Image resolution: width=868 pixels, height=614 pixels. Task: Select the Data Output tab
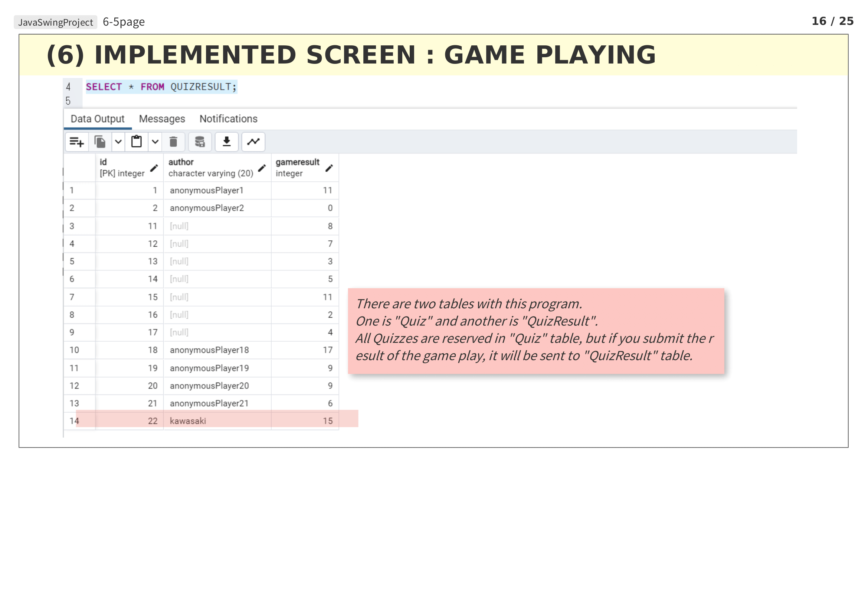pos(98,119)
